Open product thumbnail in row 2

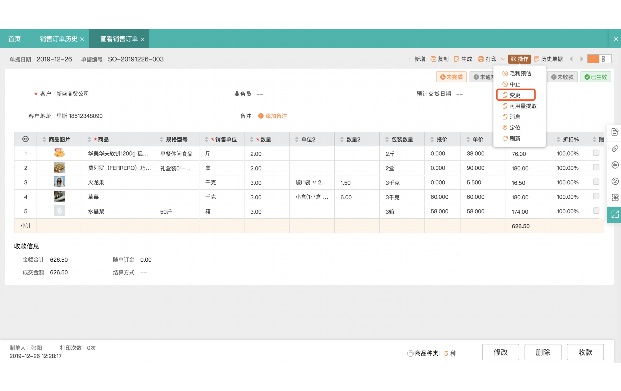click(x=59, y=168)
